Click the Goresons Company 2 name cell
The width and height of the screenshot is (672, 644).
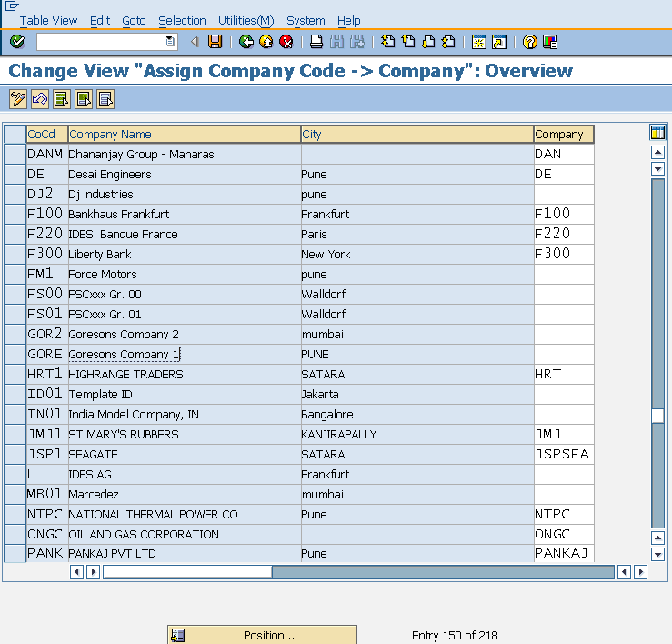185,335
